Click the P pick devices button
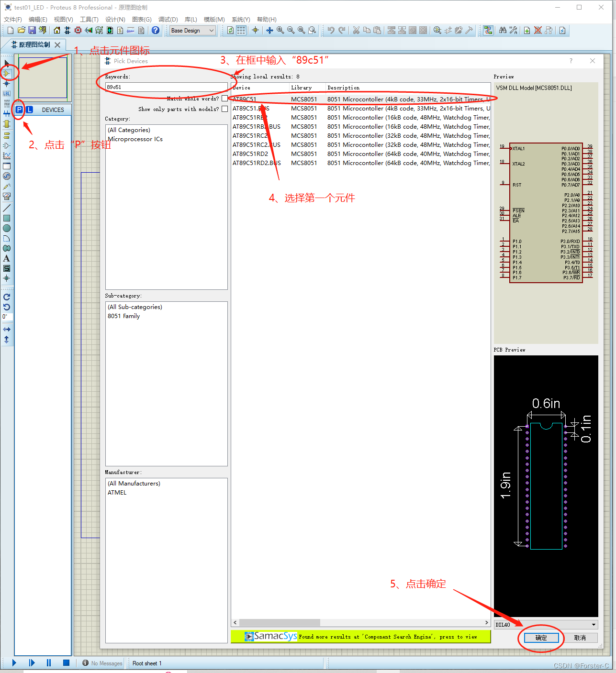 point(19,110)
